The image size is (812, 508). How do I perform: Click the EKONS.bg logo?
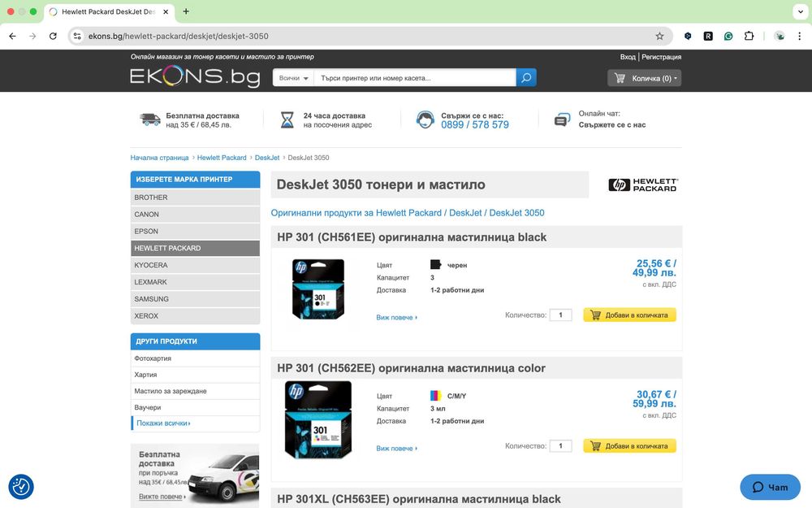(x=195, y=76)
